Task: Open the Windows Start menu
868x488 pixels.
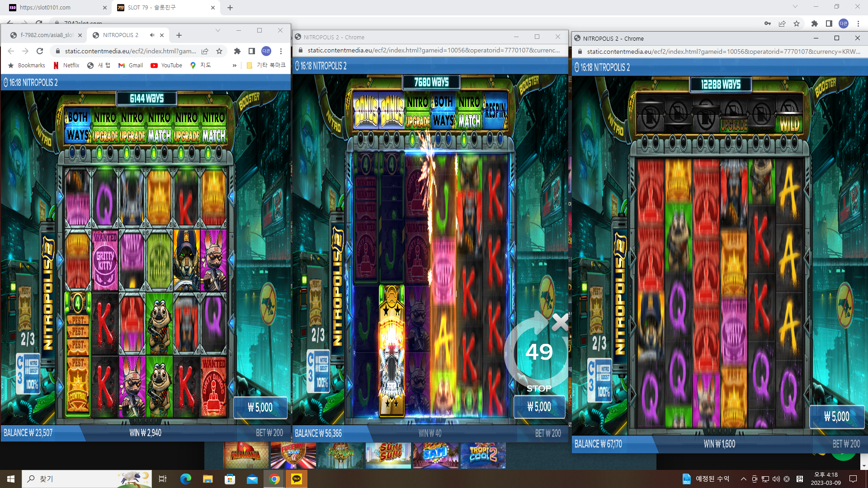Action: coord(11,479)
